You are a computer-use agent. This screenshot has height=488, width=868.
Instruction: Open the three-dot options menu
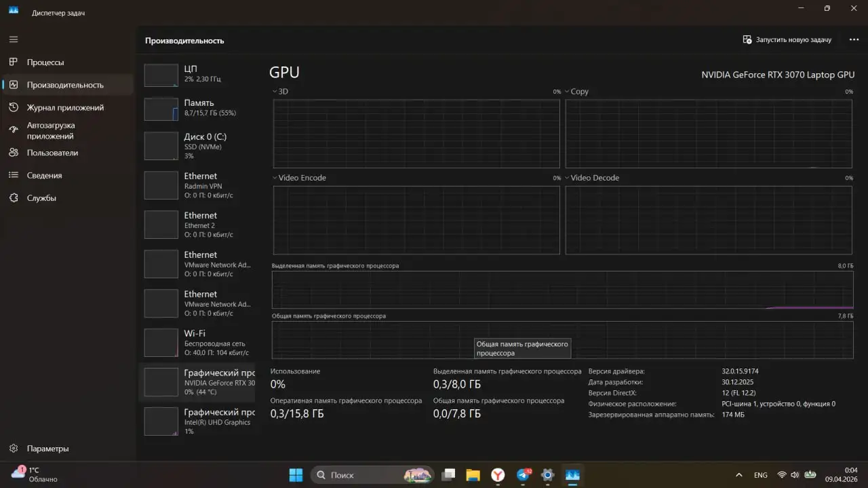[x=854, y=39]
